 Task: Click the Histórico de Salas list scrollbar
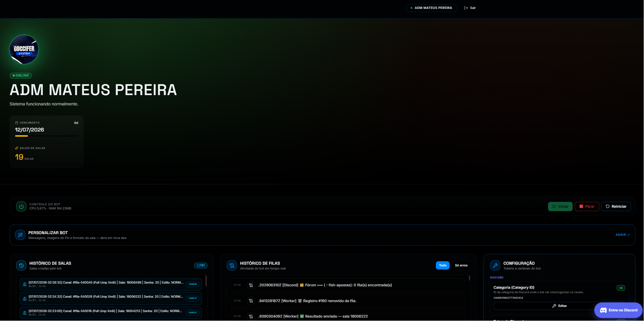[206, 280]
